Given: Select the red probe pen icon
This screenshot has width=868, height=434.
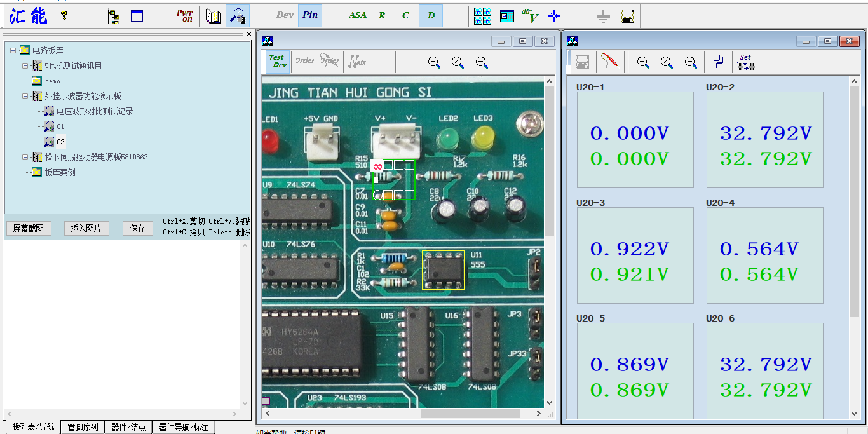Looking at the screenshot, I should click(x=609, y=62).
